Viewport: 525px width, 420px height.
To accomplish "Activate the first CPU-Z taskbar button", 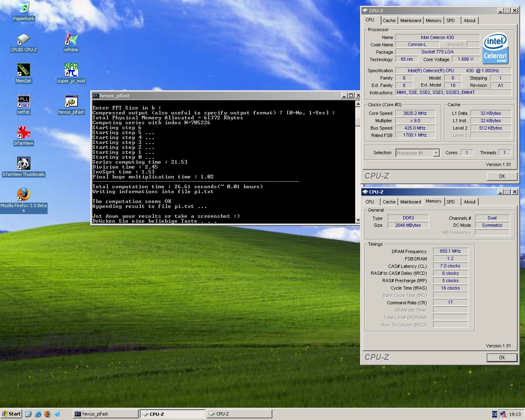I will coord(172,414).
